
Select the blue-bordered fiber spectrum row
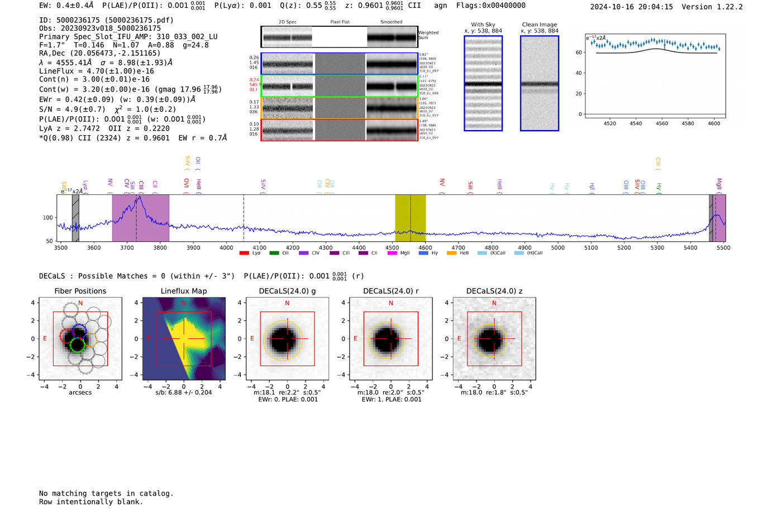339,64
